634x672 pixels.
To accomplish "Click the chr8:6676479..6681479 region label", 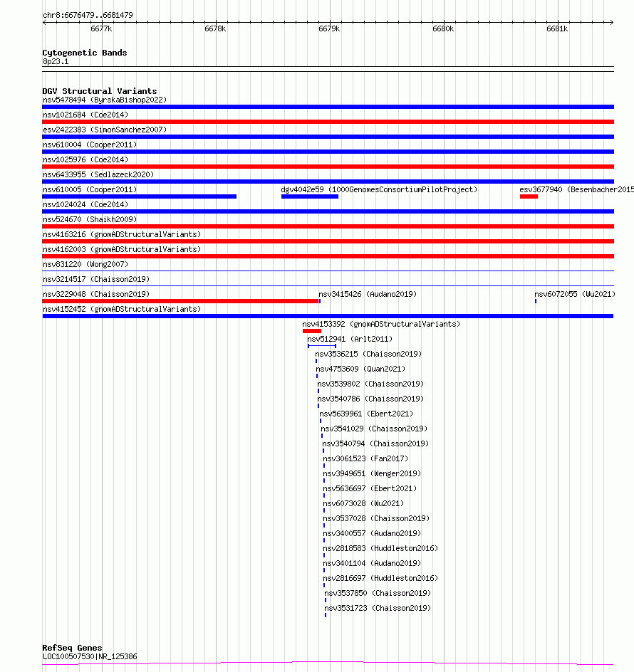I will click(88, 16).
